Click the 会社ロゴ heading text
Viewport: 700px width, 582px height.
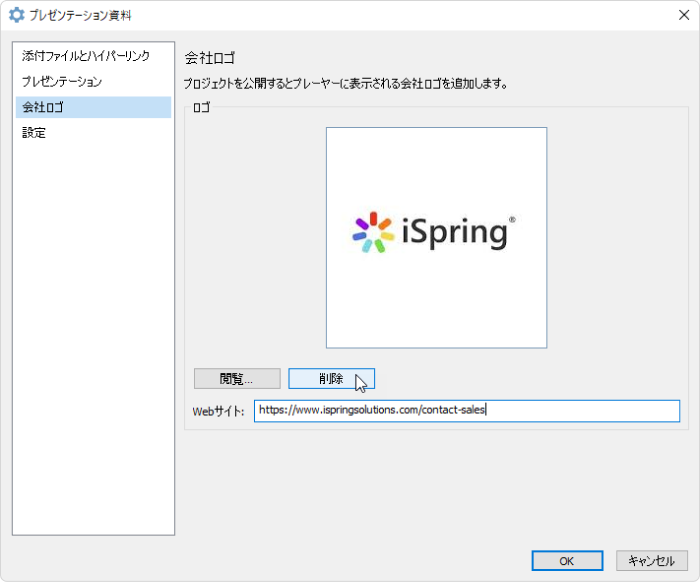tap(210, 58)
